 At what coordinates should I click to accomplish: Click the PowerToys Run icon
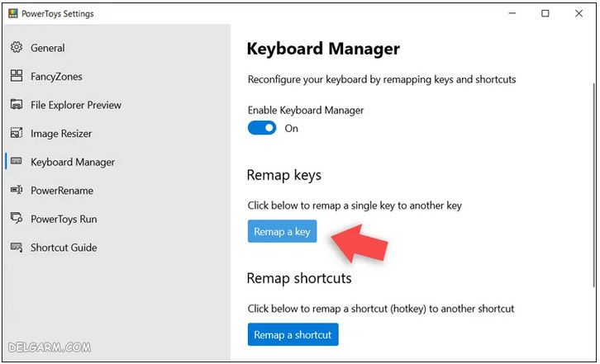[x=16, y=219]
